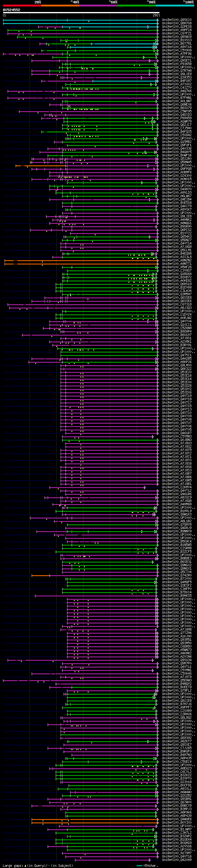Pick the UniRef100_B4FQS5 row label
197x868 pixels.
[x=177, y=132]
